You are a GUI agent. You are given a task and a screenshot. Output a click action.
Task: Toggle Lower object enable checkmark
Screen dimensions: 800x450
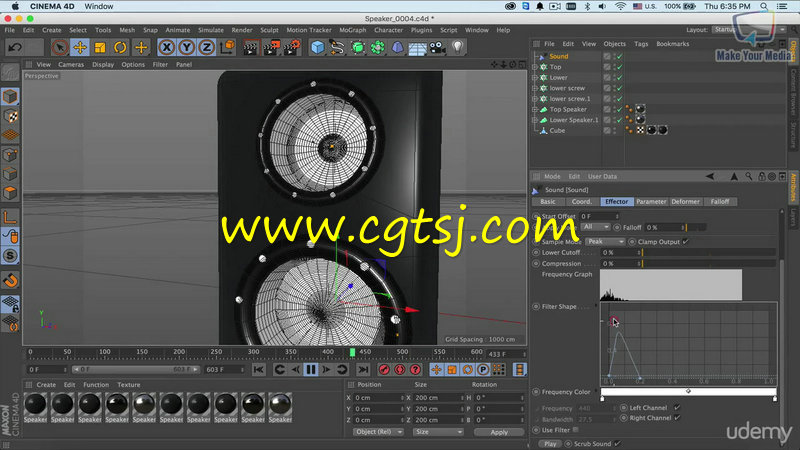point(619,78)
